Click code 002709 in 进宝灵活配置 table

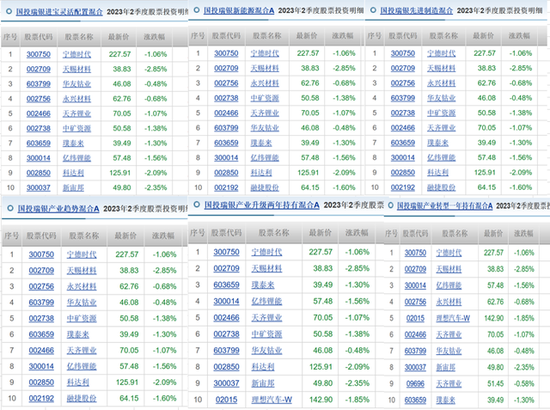(x=39, y=69)
